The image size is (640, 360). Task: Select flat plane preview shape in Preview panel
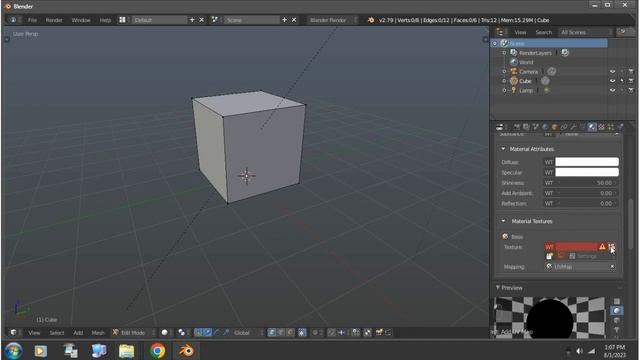pos(616,301)
